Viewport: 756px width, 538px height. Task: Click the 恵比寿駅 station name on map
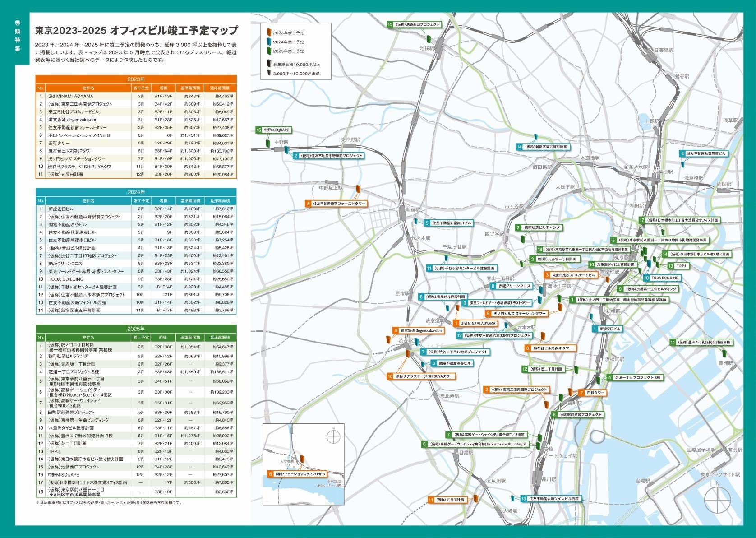point(449,396)
